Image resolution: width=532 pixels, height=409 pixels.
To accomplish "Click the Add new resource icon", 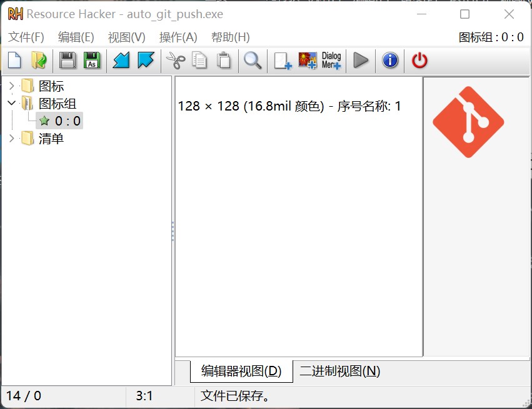I will 283,61.
